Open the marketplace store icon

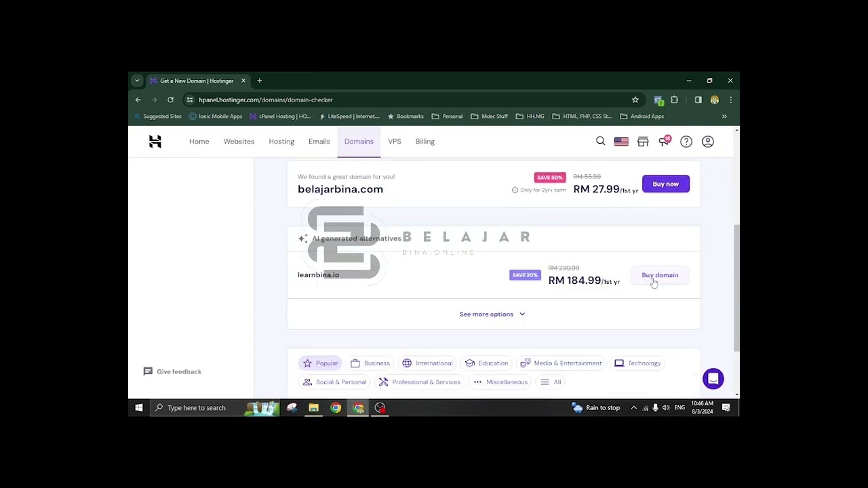643,142
